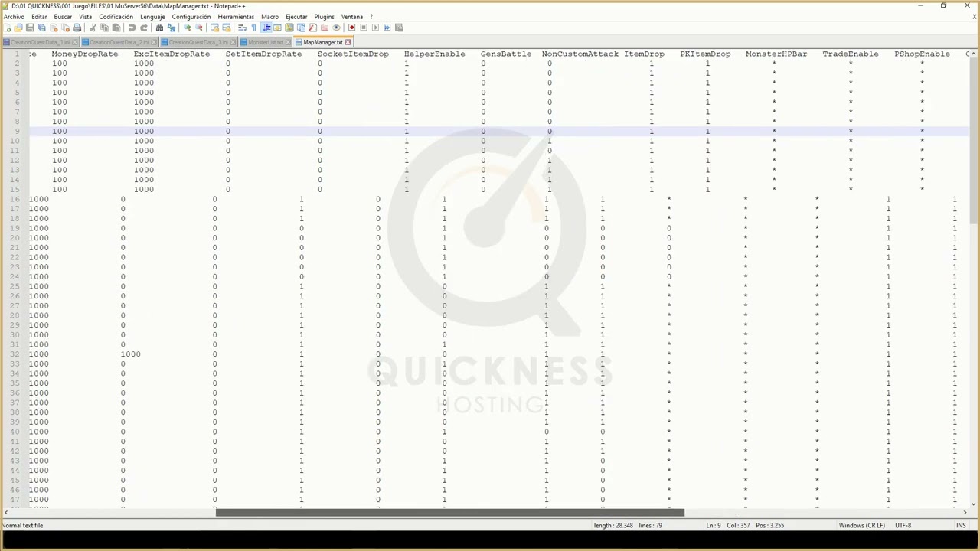Image resolution: width=980 pixels, height=551 pixels.
Task: Open the Macro menu
Action: pos(269,17)
